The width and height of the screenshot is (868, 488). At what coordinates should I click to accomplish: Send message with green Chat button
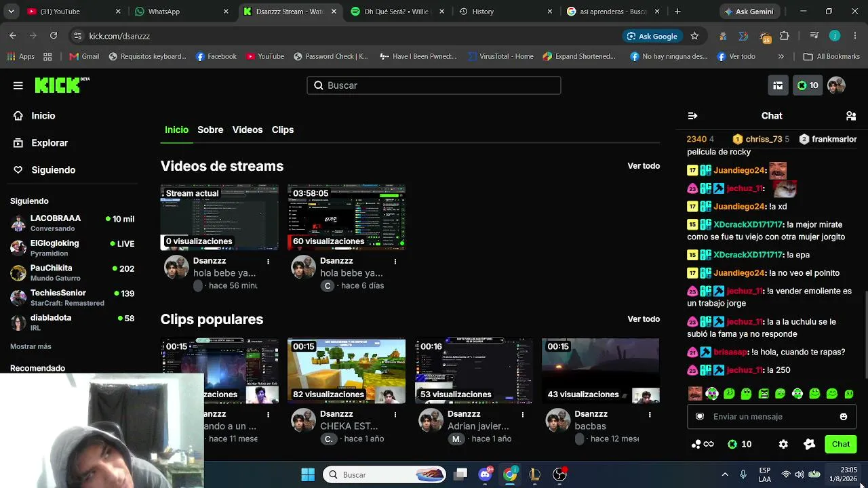click(x=841, y=445)
